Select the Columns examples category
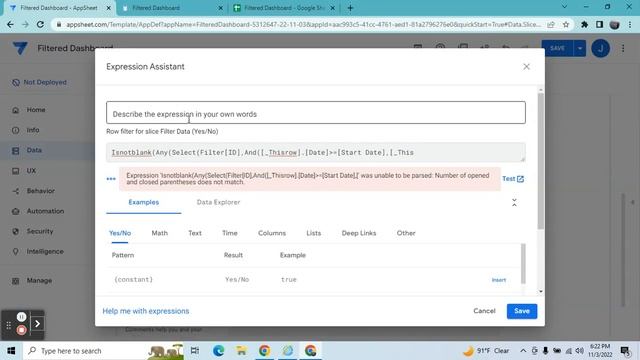640x360 pixels. (x=272, y=233)
